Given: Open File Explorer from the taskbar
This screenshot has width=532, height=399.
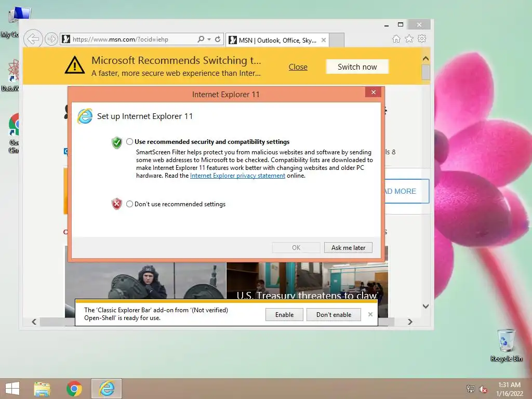Looking at the screenshot, I should coord(42,389).
